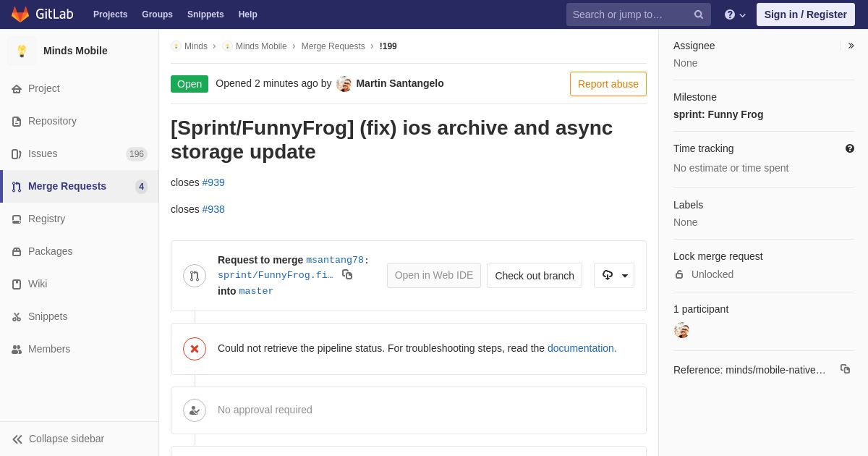Click the Report abuse button
Viewport: 868px width, 456px height.
pyautogui.click(x=608, y=84)
